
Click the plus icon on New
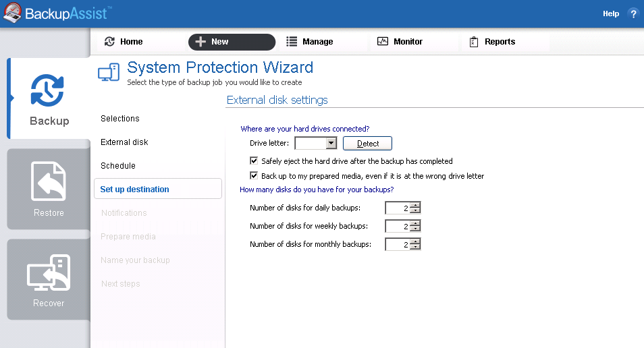coord(200,42)
